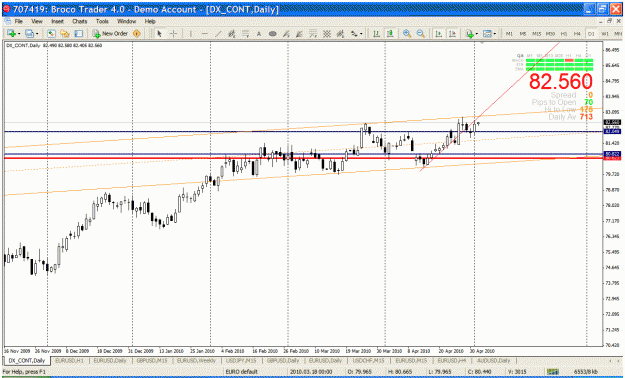Select the Ellipse drawing tool
625x378 pixels.
[x=273, y=34]
